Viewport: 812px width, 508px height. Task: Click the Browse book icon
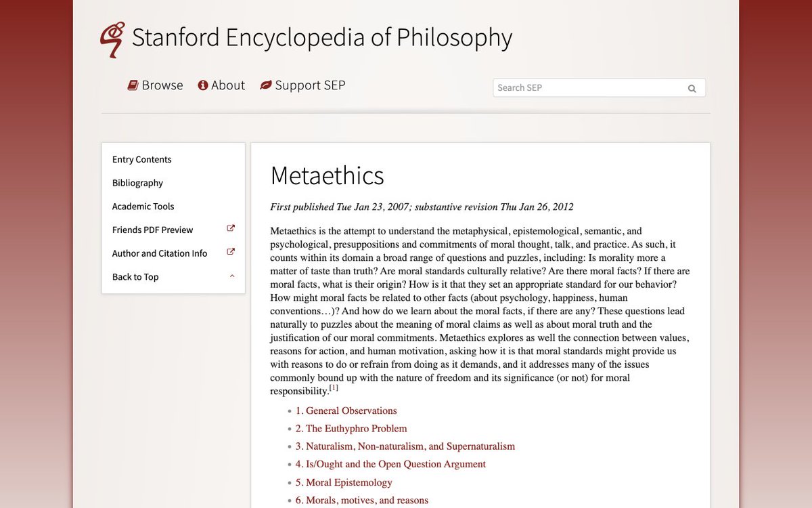pyautogui.click(x=133, y=85)
